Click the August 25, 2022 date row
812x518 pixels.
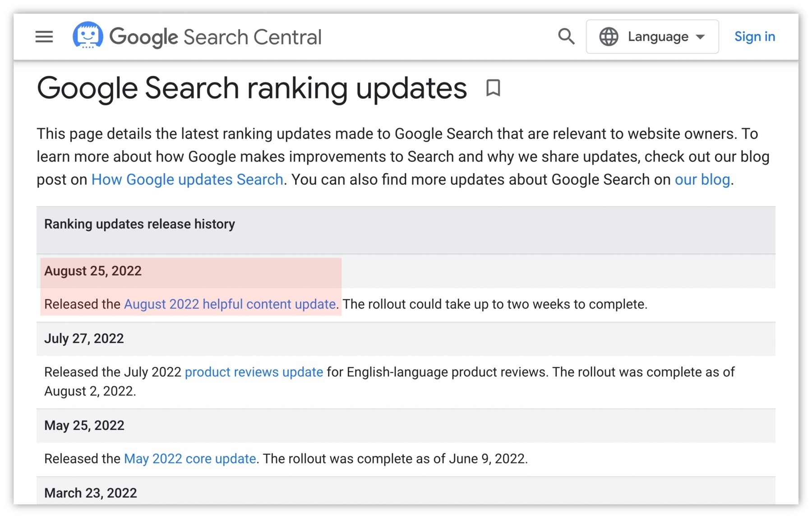click(93, 271)
